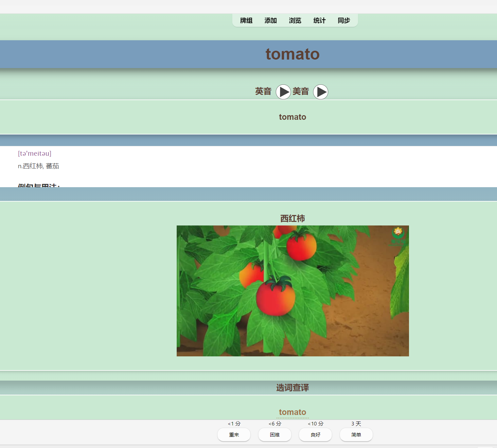Image resolution: width=497 pixels, height=448 pixels.
Task: Click the 英音 label
Action: point(263,91)
